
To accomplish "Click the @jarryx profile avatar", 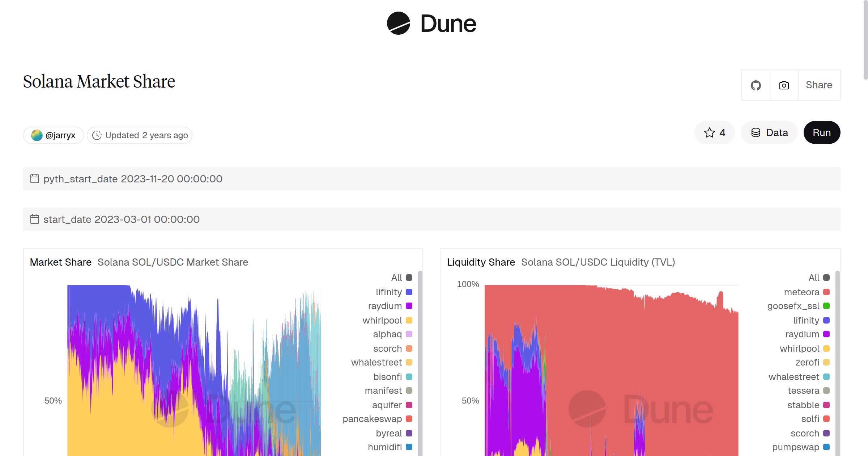I will (37, 135).
